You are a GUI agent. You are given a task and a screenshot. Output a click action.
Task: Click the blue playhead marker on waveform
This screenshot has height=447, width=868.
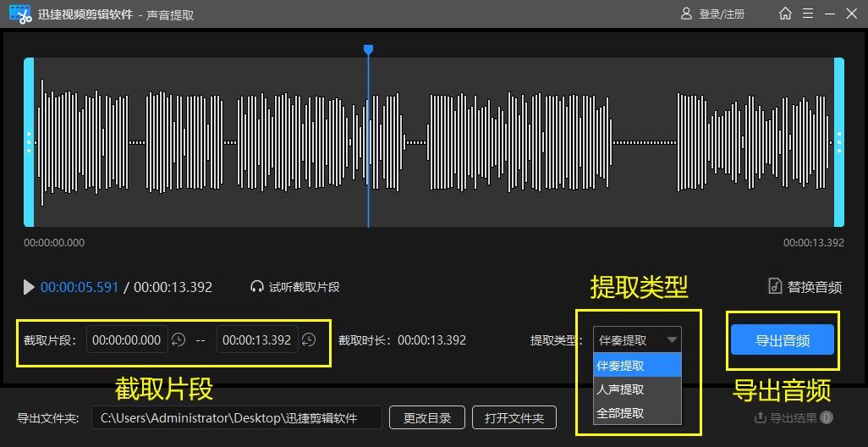(x=368, y=50)
